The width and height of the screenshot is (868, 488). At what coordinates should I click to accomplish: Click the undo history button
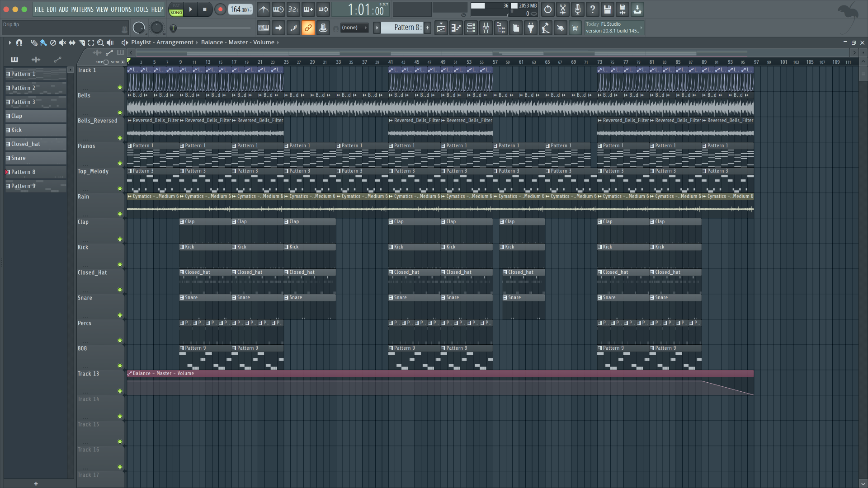tap(548, 9)
